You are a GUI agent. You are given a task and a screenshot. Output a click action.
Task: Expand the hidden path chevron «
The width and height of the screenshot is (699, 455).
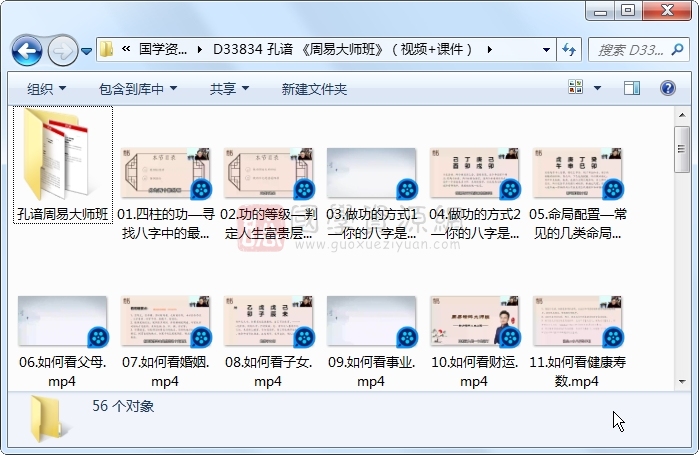[x=126, y=49]
